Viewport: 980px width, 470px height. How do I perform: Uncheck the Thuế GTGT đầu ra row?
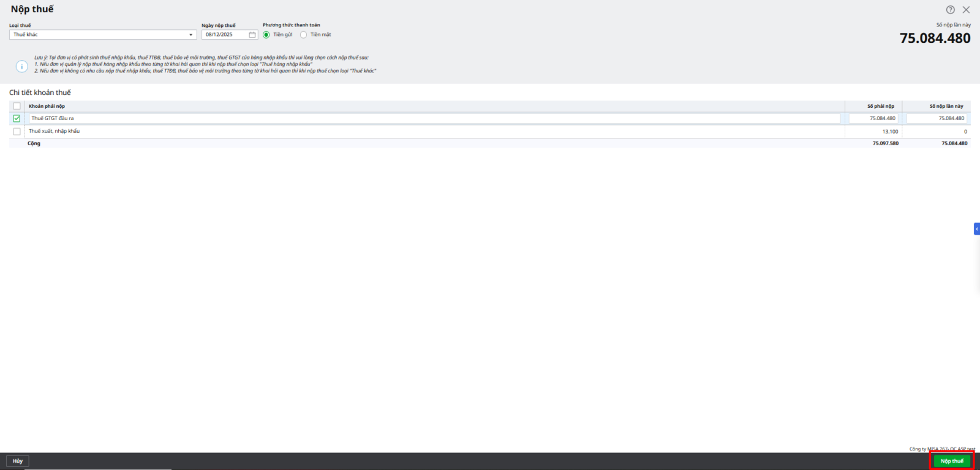point(17,118)
